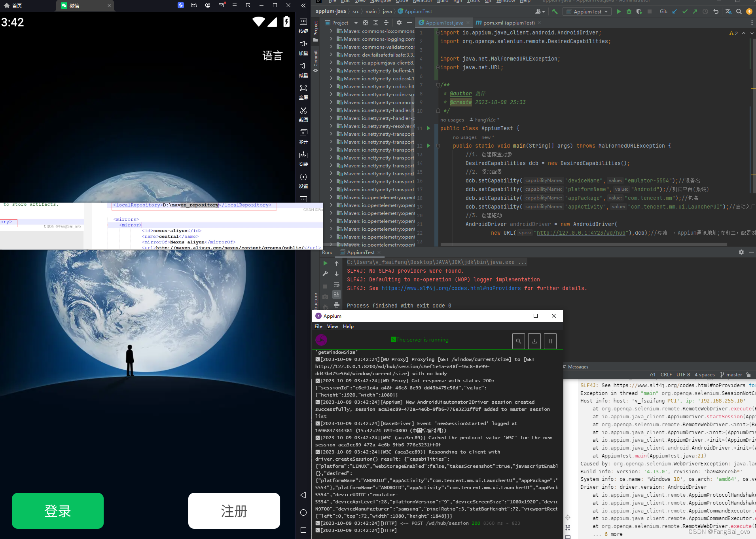Open the emulator hamburger menu
This screenshot has height=539, width=756.
[x=235, y=5]
